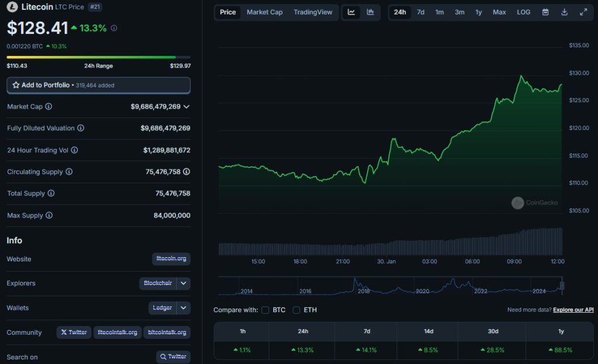This screenshot has width=598, height=364.
Task: Click the Circulating Supply info icon
Action: click(70, 171)
